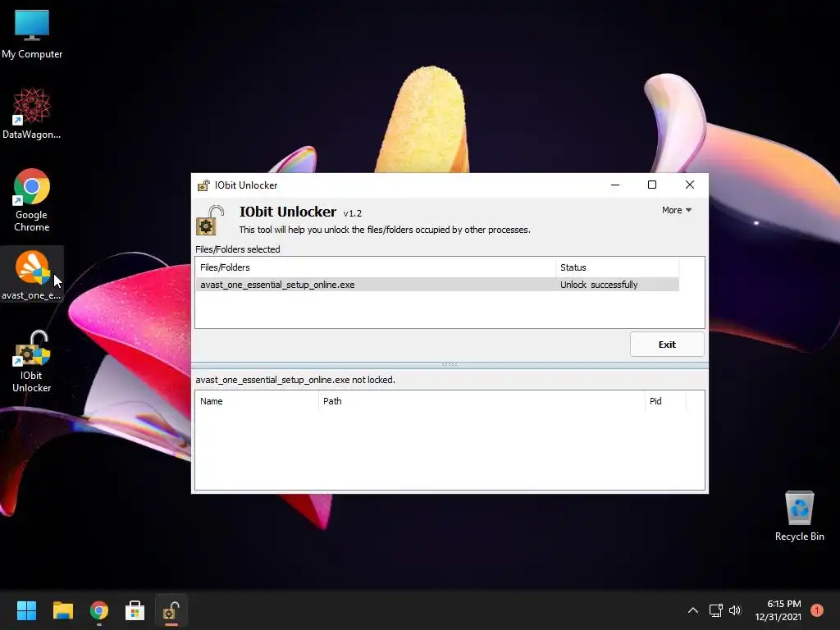Click the Status column header
Image resolution: width=840 pixels, height=630 pixels.
click(617, 267)
